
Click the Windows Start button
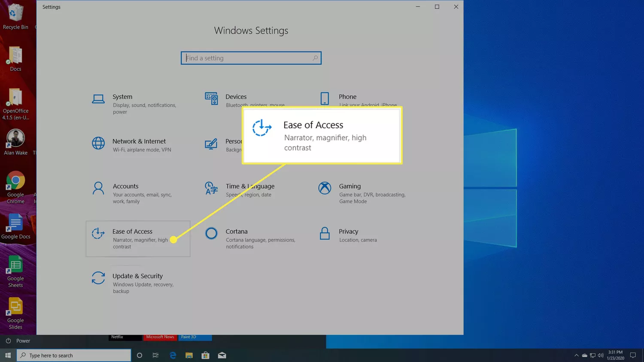[8, 355]
